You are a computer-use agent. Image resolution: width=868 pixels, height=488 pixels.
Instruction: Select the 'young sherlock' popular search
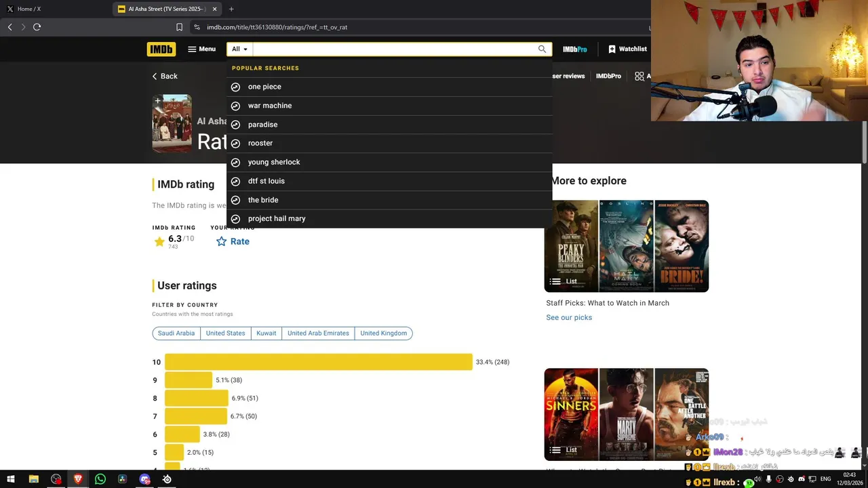pos(389,162)
